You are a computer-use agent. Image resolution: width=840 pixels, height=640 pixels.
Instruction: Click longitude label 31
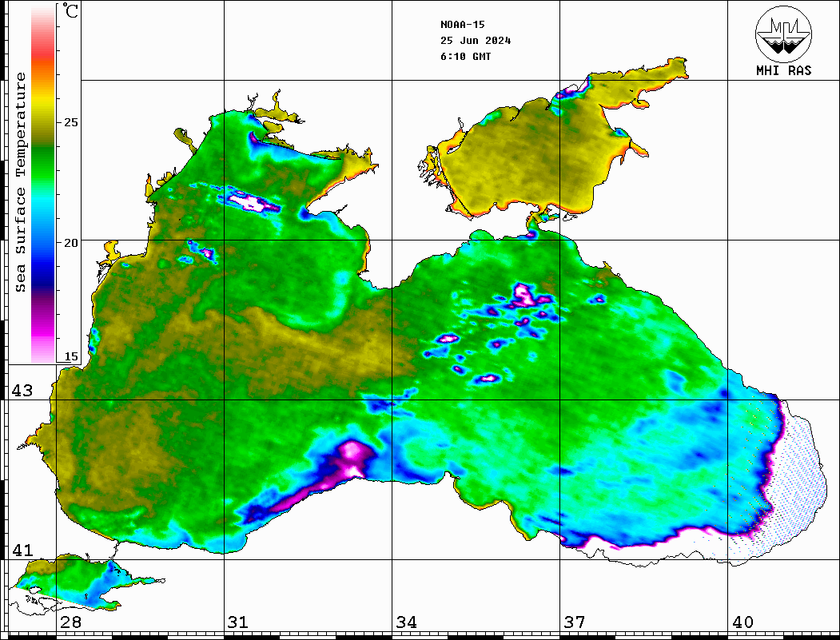(238, 622)
